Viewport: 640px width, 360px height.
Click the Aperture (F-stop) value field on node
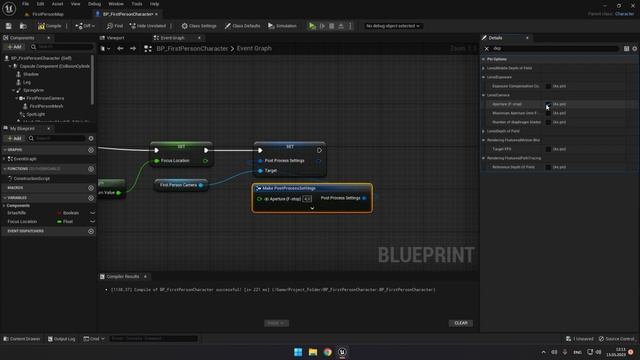click(307, 199)
